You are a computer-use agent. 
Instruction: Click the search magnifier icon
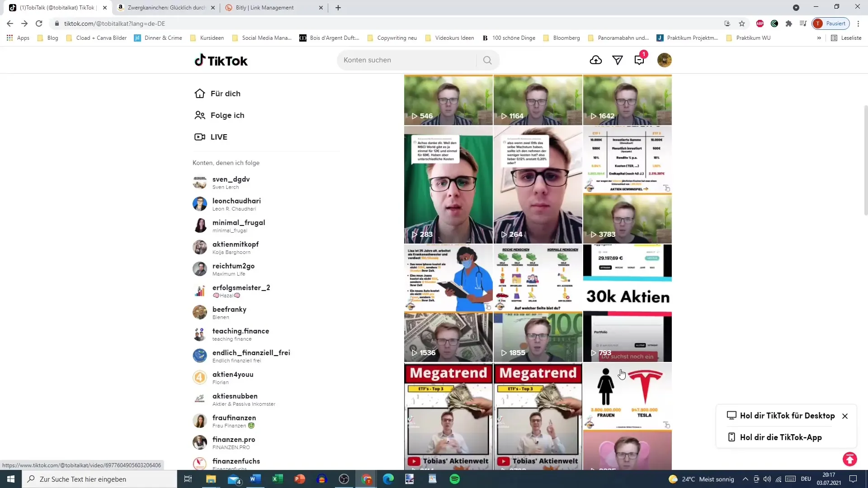tap(487, 60)
